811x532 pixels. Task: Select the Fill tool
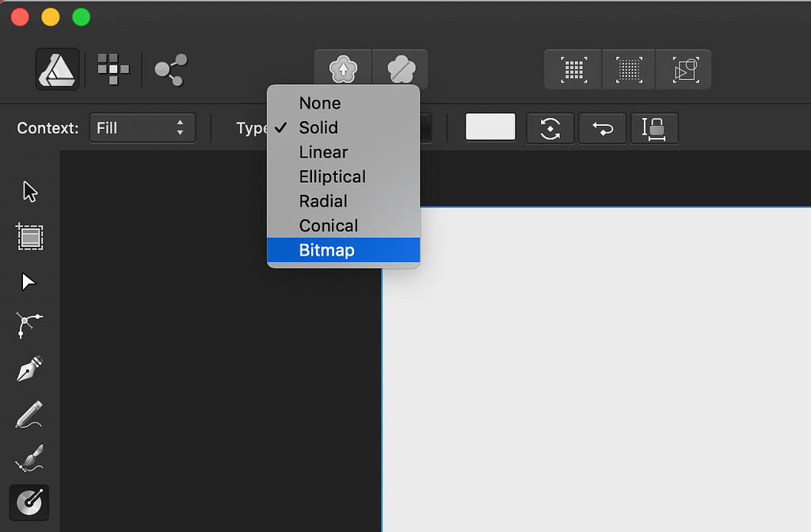click(x=29, y=503)
